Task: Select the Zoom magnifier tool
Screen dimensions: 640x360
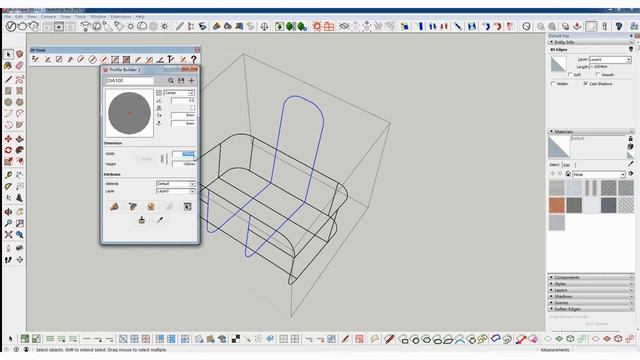Action: 8,223
